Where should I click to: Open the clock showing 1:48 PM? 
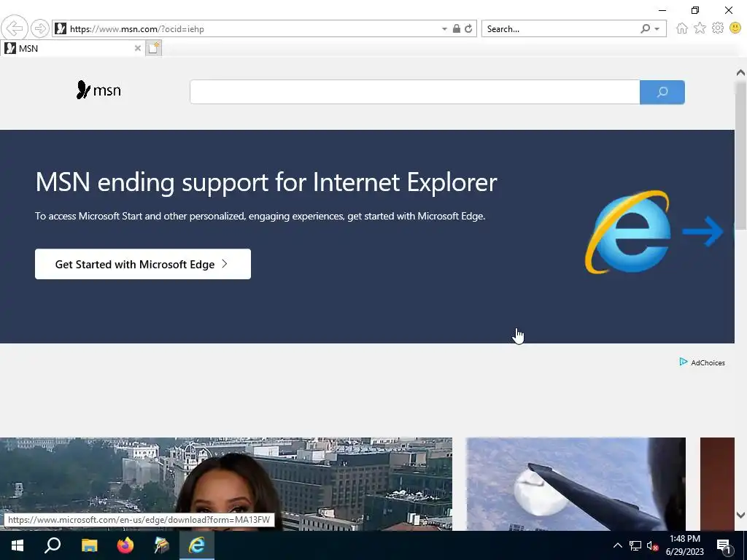(x=684, y=545)
